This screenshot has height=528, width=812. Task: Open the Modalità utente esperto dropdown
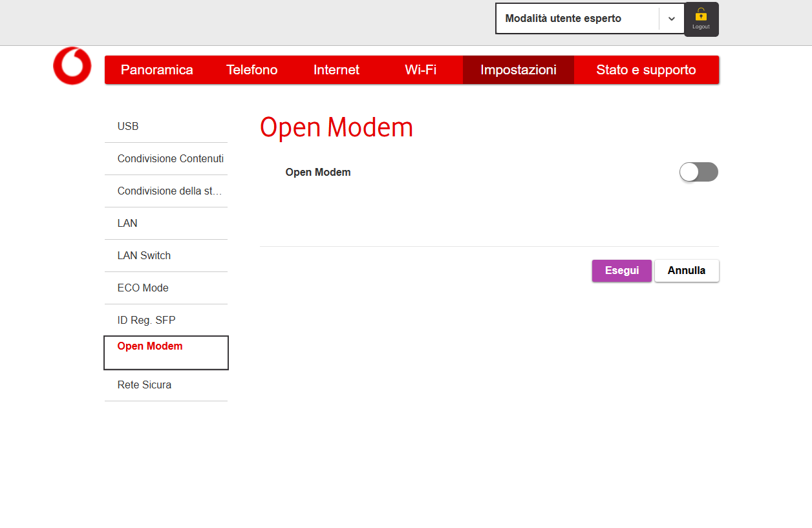pyautogui.click(x=590, y=19)
